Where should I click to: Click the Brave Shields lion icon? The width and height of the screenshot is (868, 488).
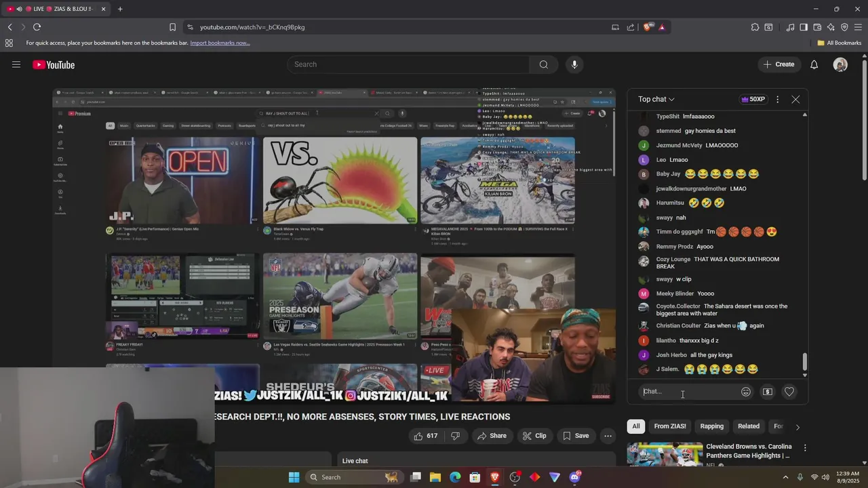point(648,27)
